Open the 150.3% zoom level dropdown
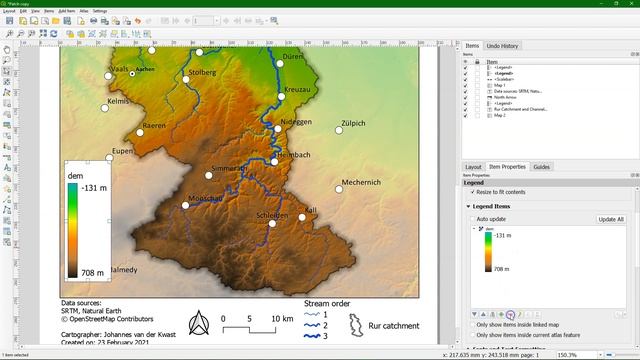The height and width of the screenshot is (360, 640). (x=600, y=355)
